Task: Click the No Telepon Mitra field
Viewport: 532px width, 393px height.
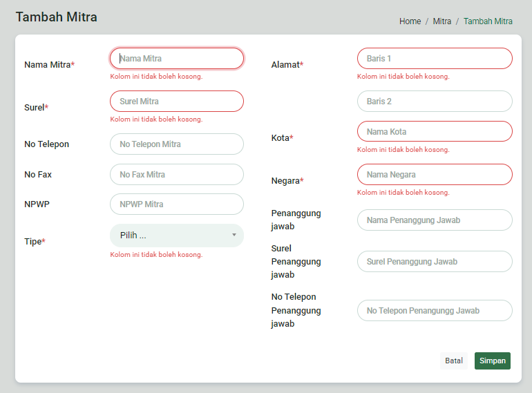Action: click(x=176, y=144)
